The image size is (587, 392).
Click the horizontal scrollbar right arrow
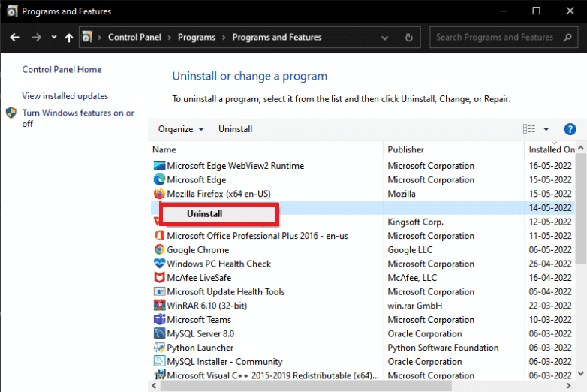coord(569,386)
